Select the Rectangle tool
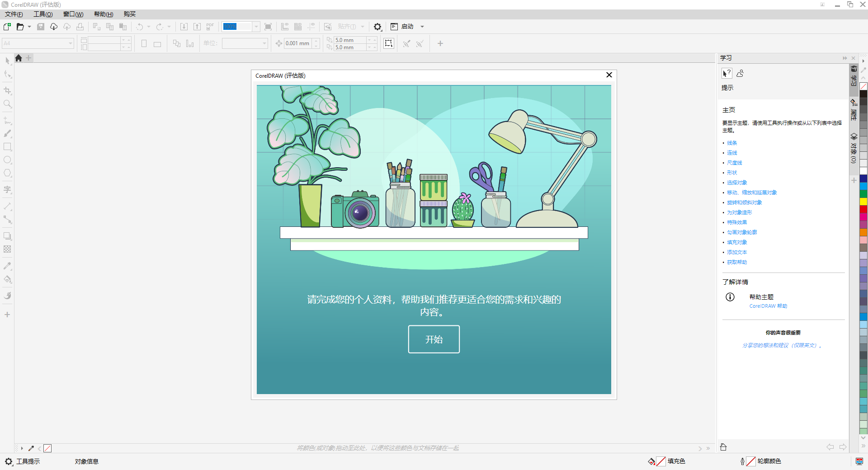The image size is (868, 470). pyautogui.click(x=7, y=146)
